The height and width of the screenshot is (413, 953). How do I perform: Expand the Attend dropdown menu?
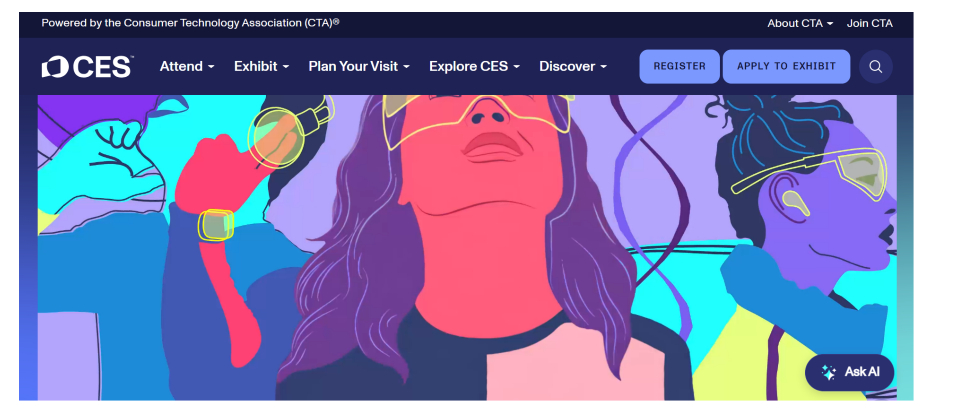coord(187,67)
